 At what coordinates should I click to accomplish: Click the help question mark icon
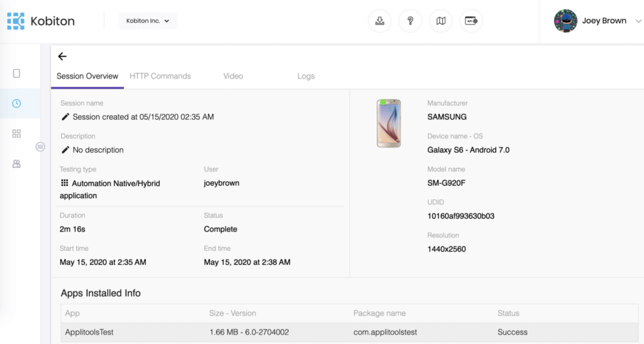point(410,21)
